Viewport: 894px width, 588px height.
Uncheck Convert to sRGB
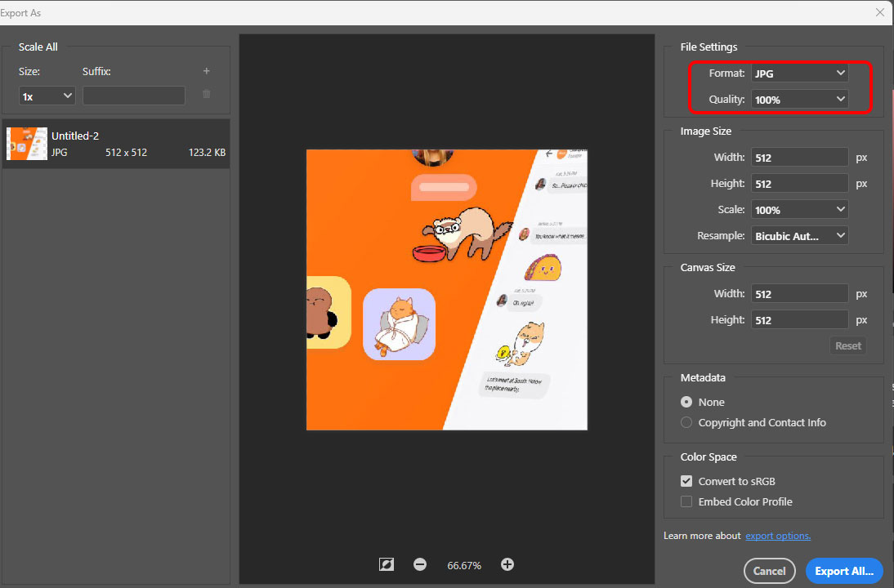(x=686, y=482)
